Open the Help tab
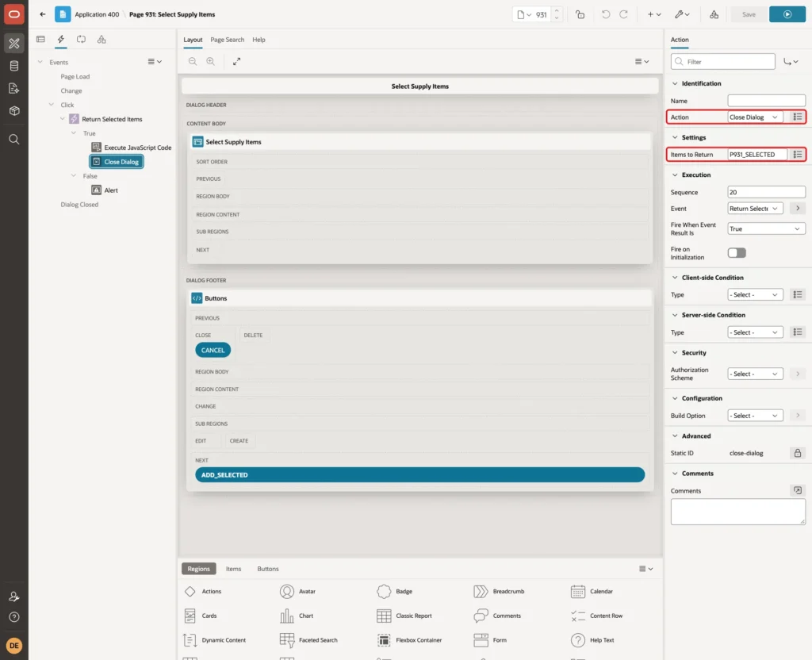 [x=259, y=40]
